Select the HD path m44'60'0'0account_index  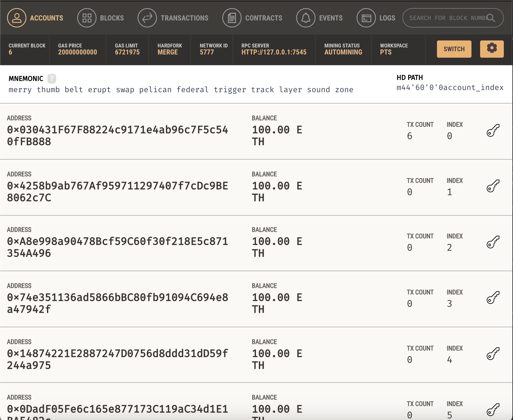pyautogui.click(x=450, y=88)
